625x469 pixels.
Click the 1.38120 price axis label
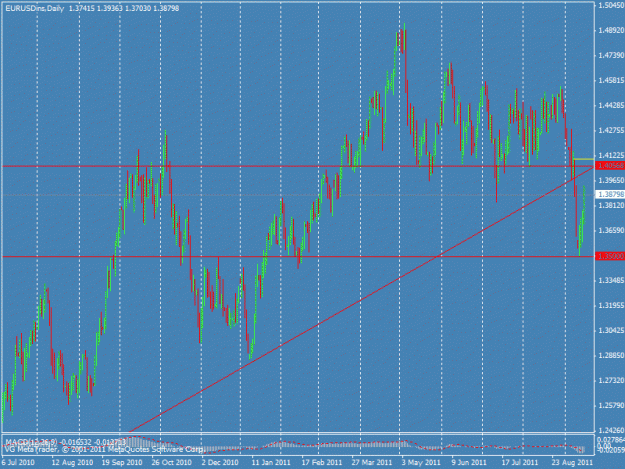(x=611, y=205)
